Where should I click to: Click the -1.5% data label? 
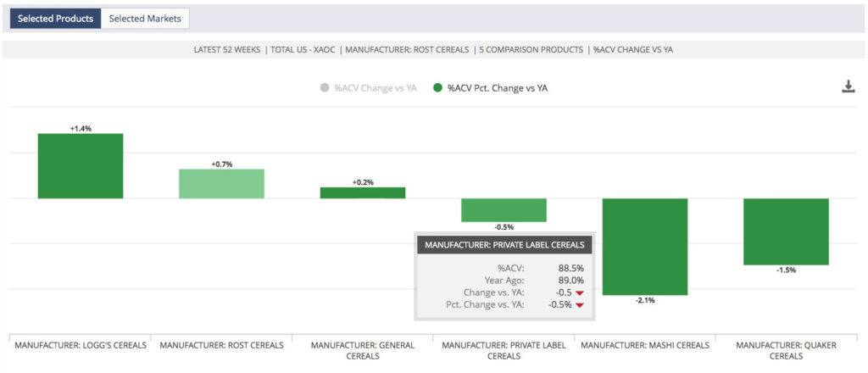click(x=787, y=270)
